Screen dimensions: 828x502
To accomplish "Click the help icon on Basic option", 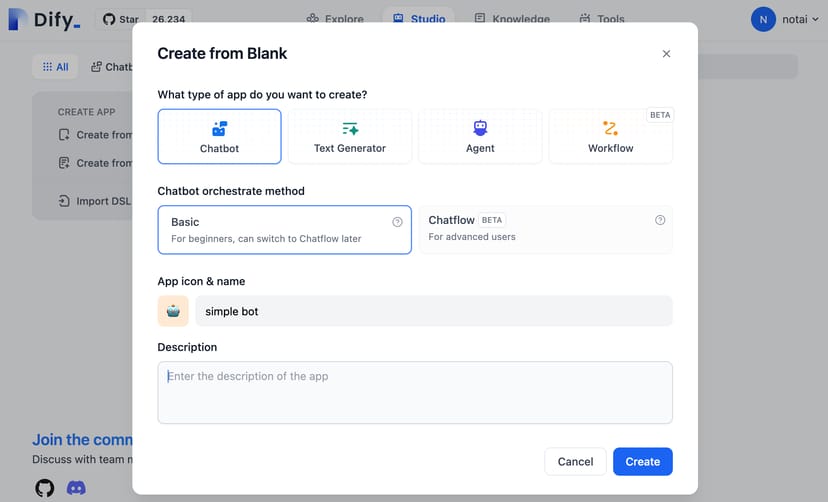I will tap(397, 222).
